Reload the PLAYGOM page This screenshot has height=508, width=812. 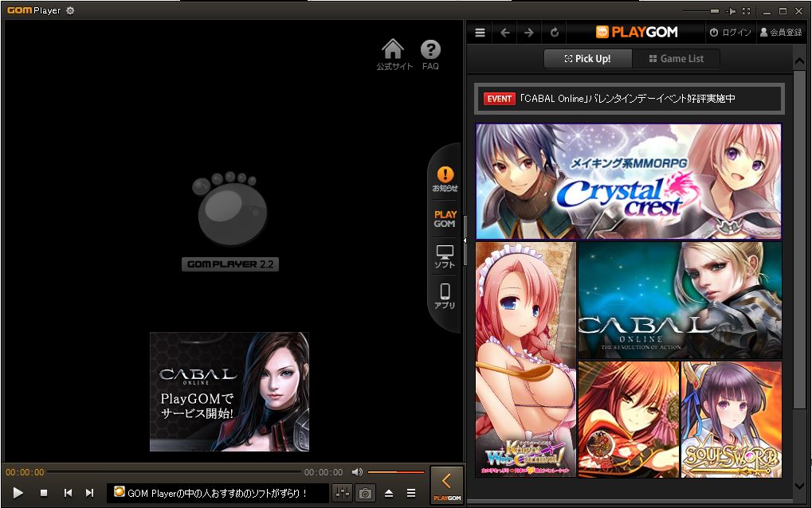pyautogui.click(x=554, y=33)
